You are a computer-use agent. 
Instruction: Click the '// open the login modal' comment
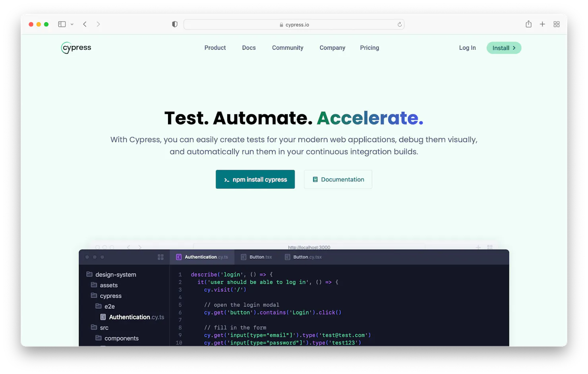point(242,305)
